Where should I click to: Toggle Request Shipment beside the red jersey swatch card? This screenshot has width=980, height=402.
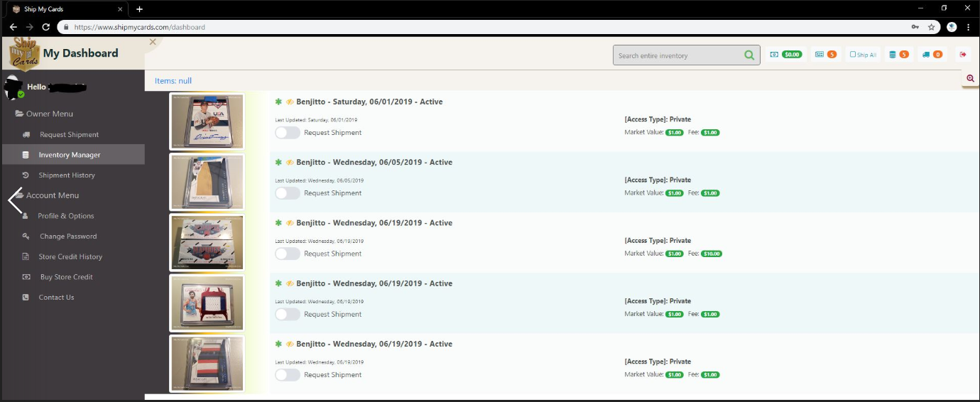(287, 314)
